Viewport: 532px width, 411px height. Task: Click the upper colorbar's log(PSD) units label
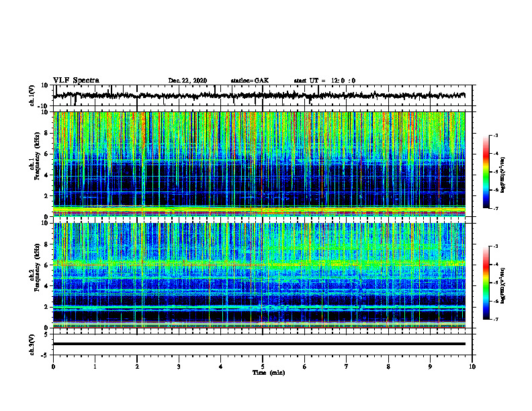(x=503, y=175)
